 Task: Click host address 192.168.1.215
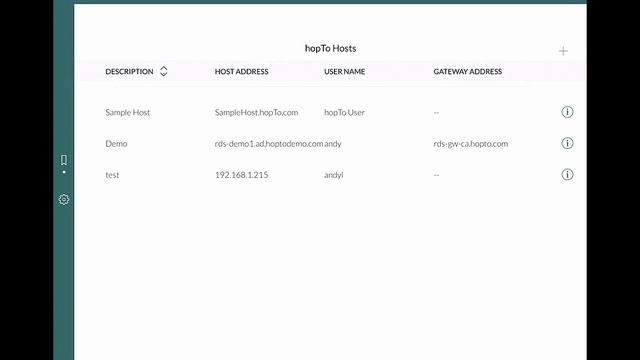[242, 175]
